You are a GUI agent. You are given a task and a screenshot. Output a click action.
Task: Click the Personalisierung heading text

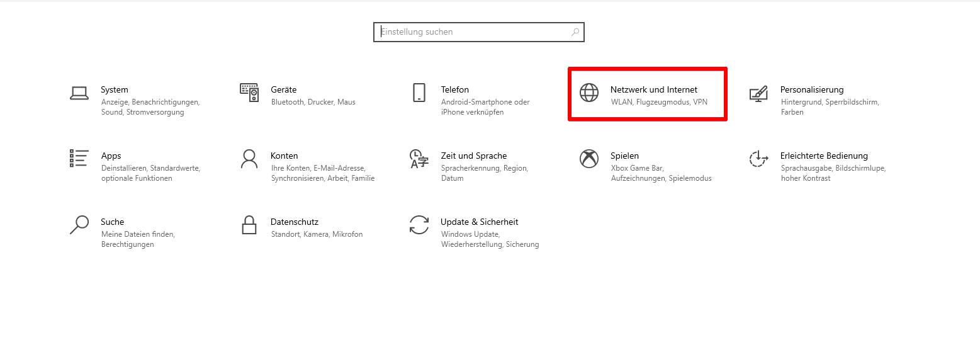[x=812, y=89]
